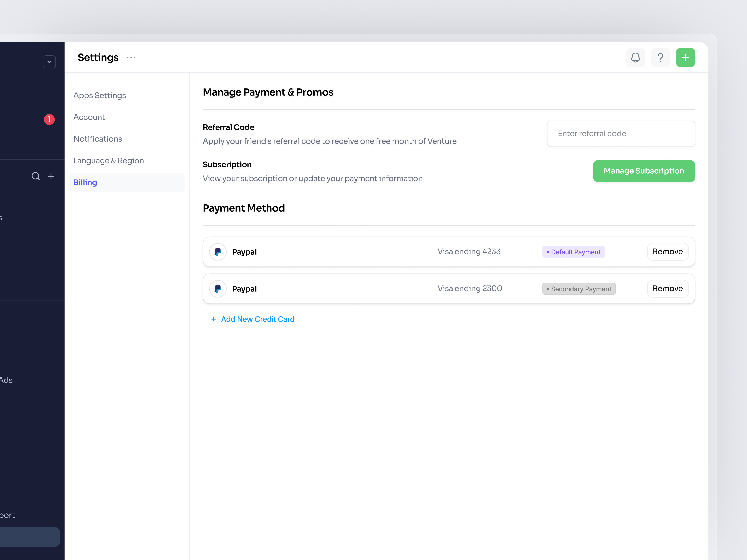Click the Paypal icon on the secondary payment card
This screenshot has width=747, height=560.
218,289
